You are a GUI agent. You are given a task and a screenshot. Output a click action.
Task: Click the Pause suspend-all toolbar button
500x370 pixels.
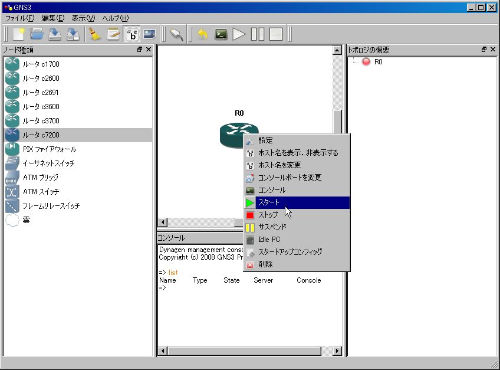(257, 34)
